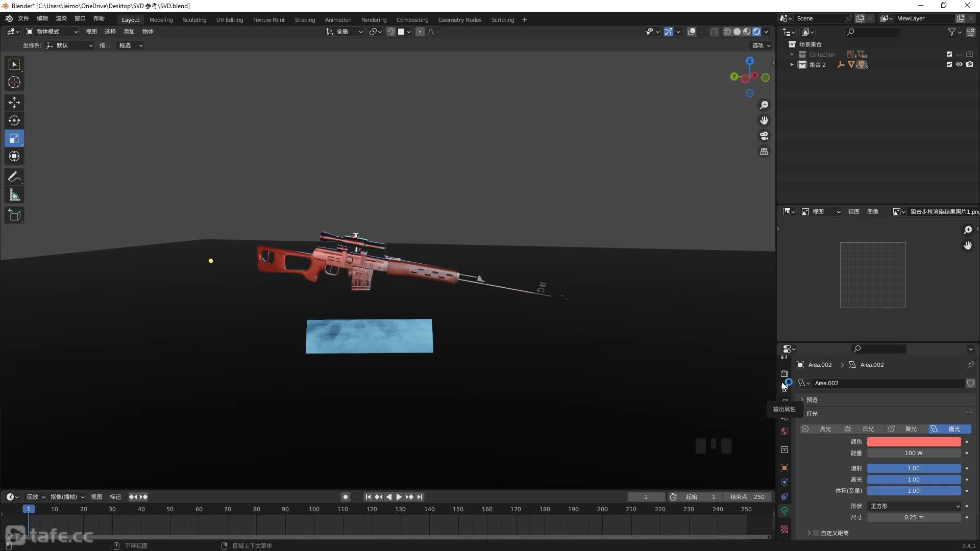Toggle timeline auto keying record button
This screenshot has height=551, width=980.
pos(346,497)
